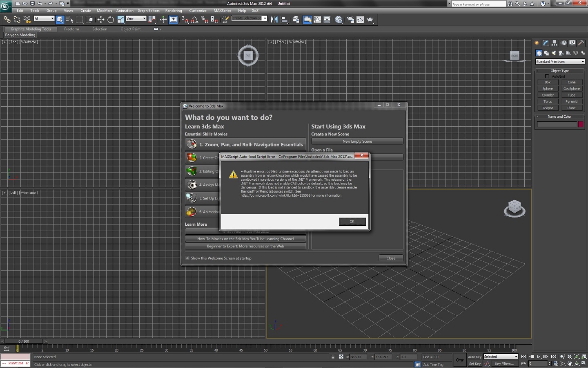
Task: Switch to the Object Paint tab
Action: click(130, 29)
